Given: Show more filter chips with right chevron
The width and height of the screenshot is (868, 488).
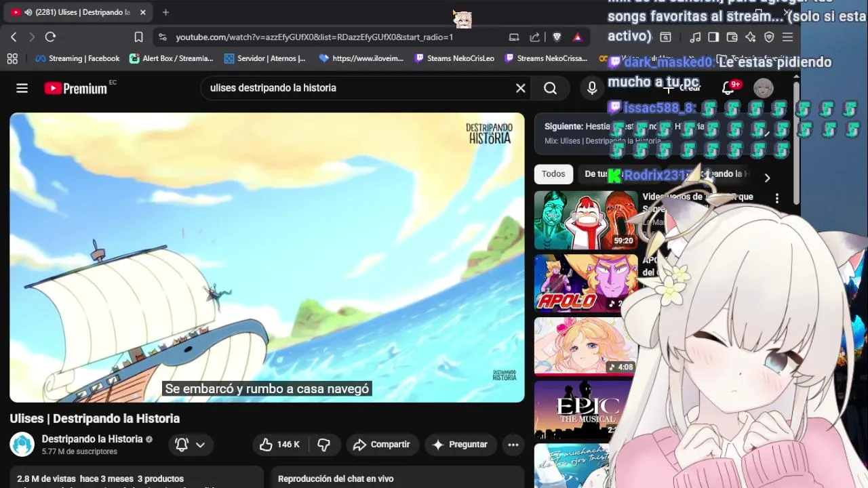Looking at the screenshot, I should [767, 178].
